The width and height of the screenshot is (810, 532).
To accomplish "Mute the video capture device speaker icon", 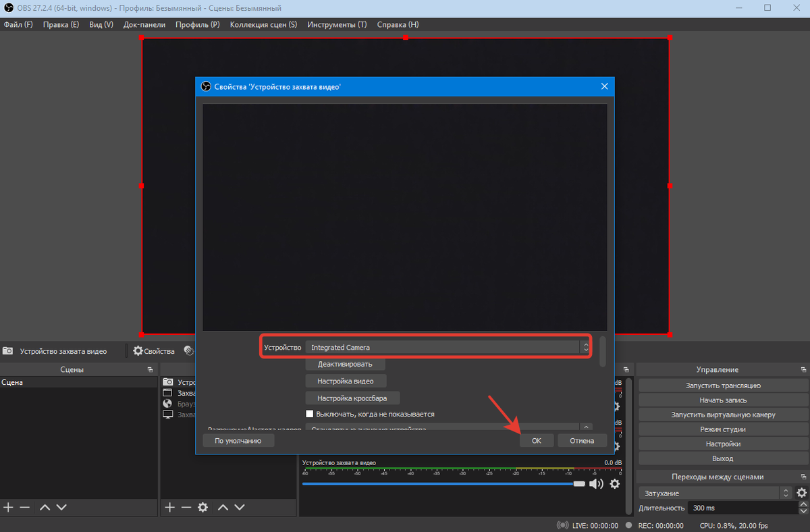I will tap(595, 484).
